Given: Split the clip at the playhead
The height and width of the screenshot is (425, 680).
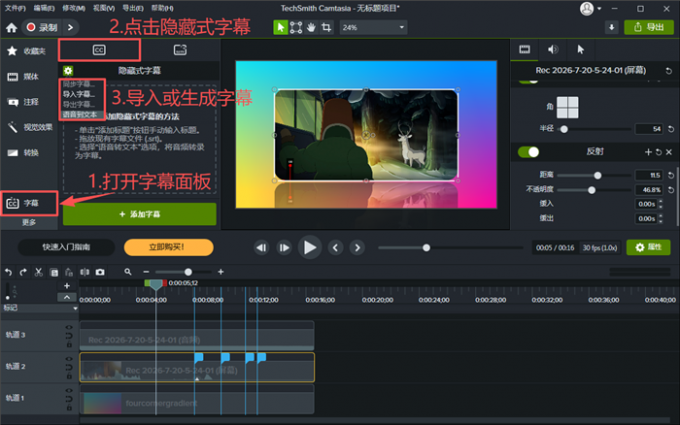Looking at the screenshot, I should click(85, 272).
